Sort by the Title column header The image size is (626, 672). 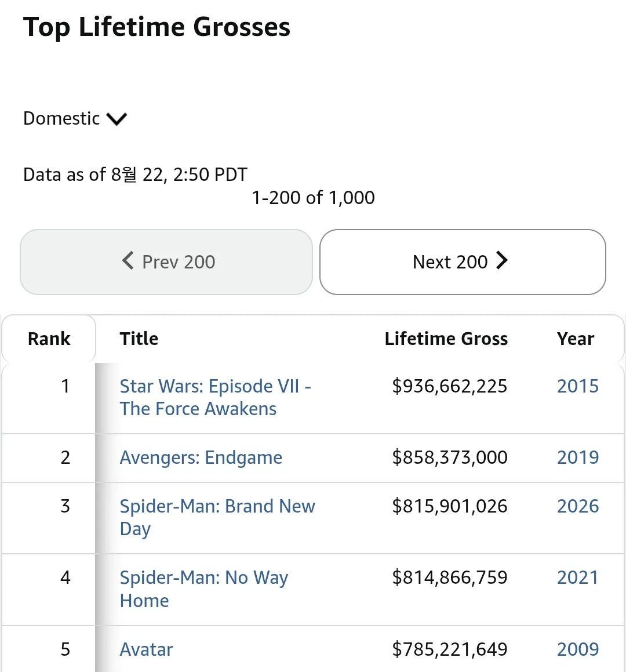pos(139,339)
